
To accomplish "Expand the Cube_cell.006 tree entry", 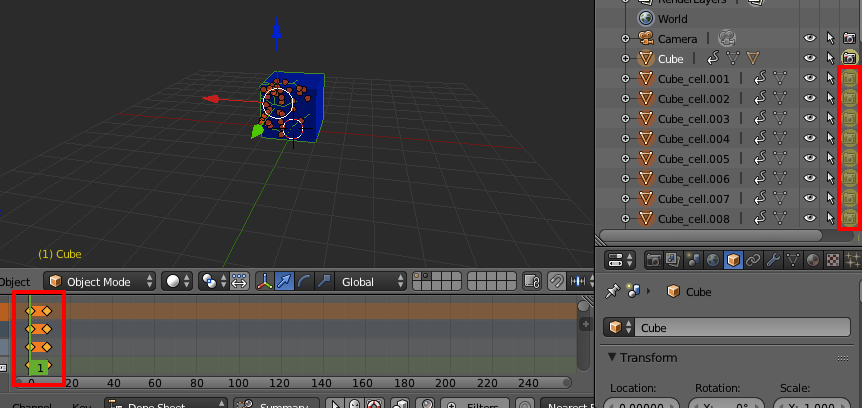I will pos(625,178).
